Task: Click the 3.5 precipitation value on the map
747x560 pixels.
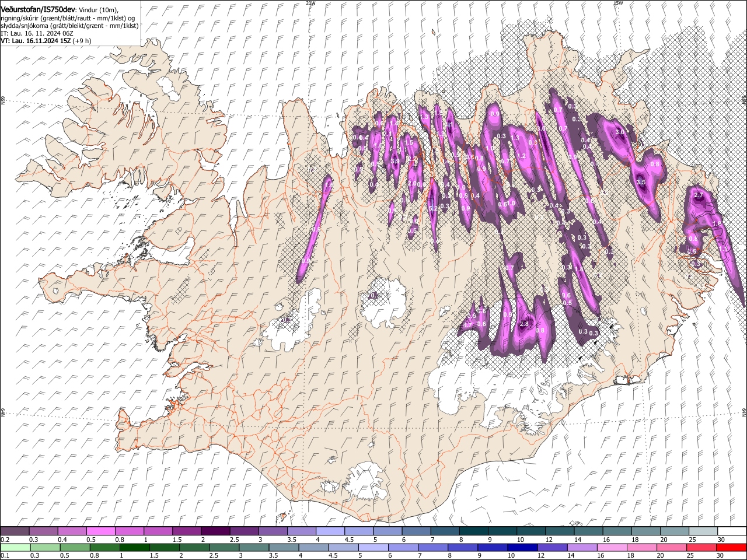Action: click(x=640, y=182)
